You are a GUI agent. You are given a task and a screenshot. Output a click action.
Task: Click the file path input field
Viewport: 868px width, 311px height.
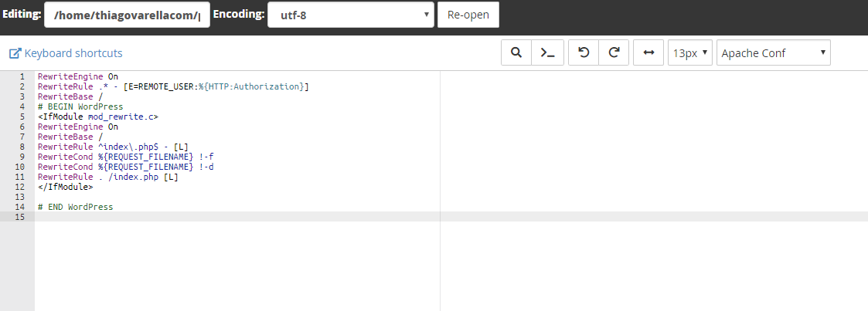click(x=127, y=15)
